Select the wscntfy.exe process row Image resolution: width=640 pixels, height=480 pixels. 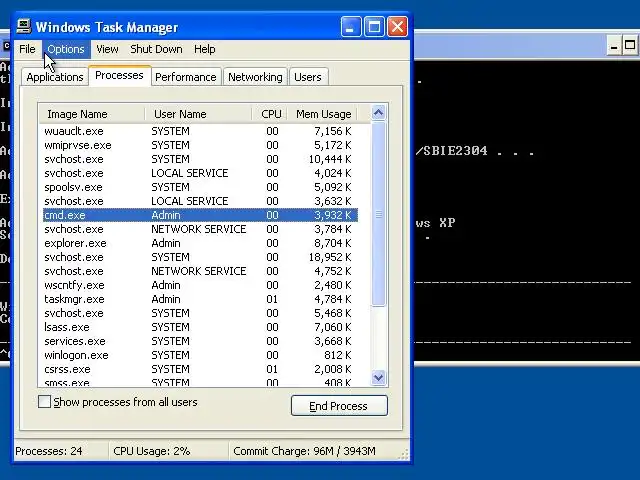click(200, 285)
